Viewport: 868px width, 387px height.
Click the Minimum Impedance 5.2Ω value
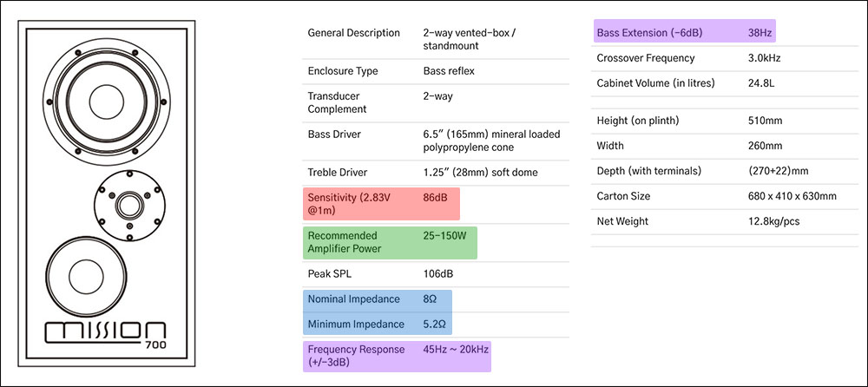433,325
